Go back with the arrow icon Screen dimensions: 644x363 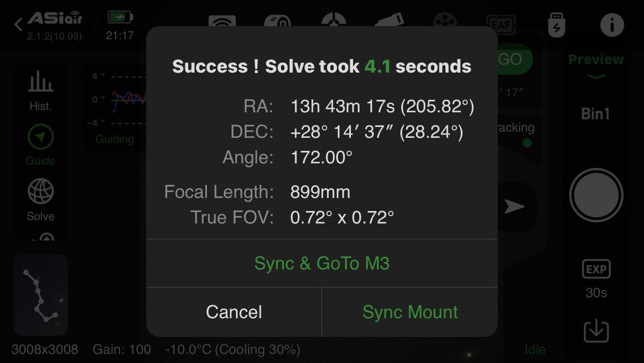pos(18,24)
